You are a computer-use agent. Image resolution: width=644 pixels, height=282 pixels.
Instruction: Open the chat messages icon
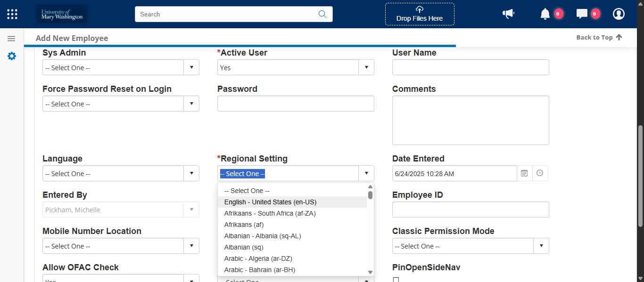tap(582, 14)
